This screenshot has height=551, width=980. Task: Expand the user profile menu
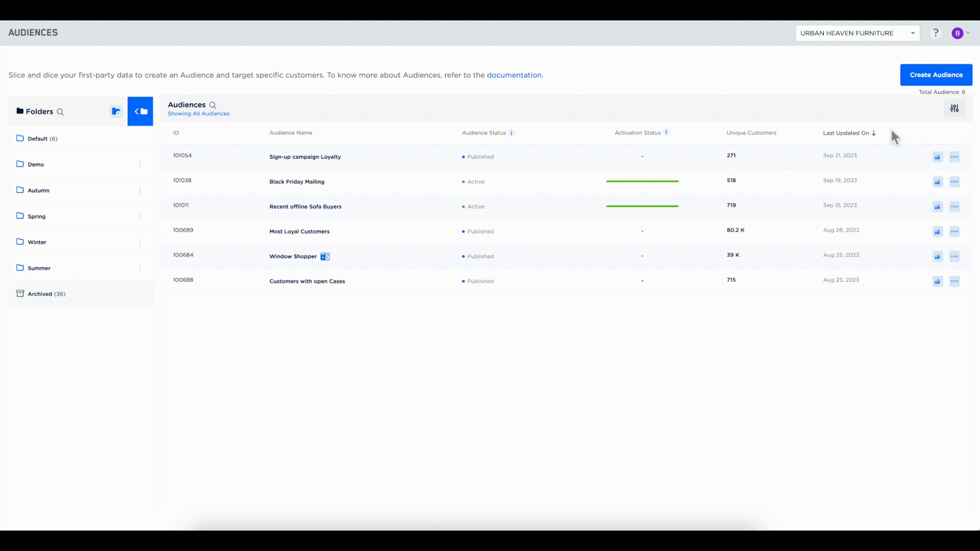click(x=961, y=33)
